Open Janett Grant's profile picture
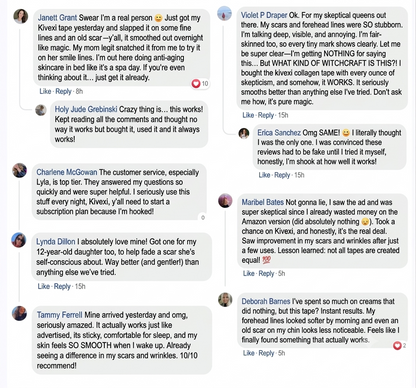 click(21, 16)
